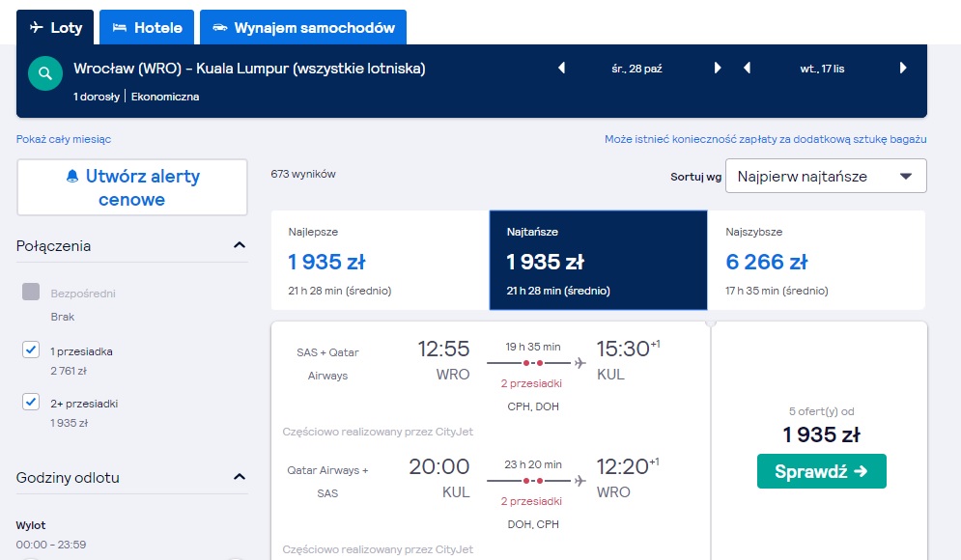Click the 5 ofert(y) od text
This screenshot has width=961, height=560.
tap(821, 411)
